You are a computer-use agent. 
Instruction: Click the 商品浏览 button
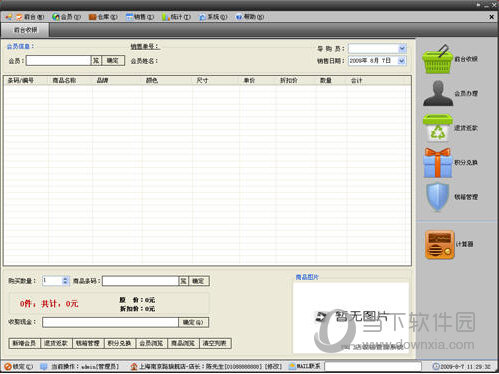pyautogui.click(x=183, y=343)
